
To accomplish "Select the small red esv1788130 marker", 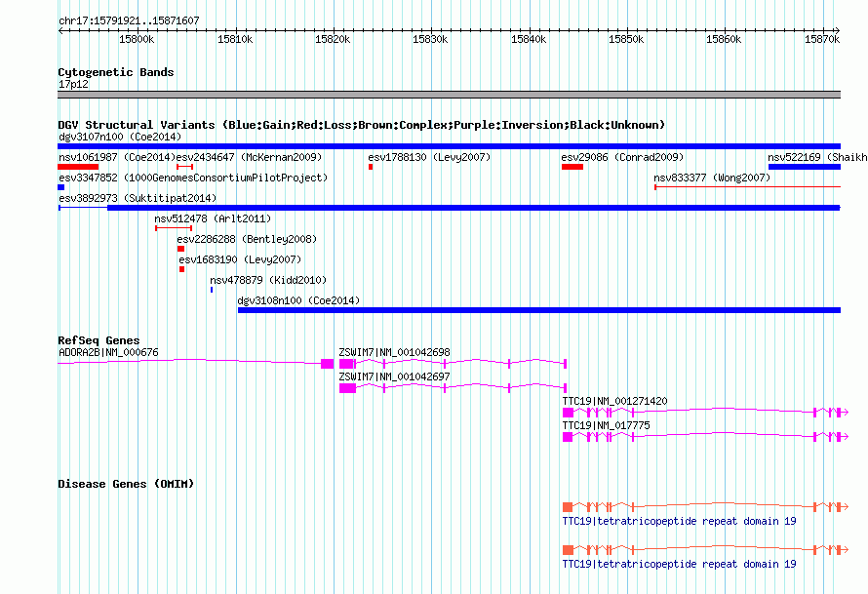I will [371, 167].
